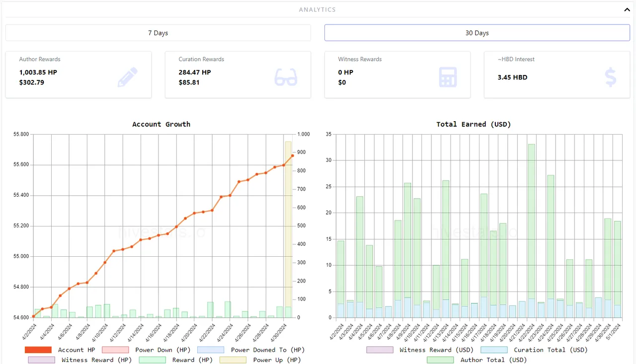Click the Witness Rewards 0 HP value
This screenshot has width=636, height=364.
[x=346, y=73]
